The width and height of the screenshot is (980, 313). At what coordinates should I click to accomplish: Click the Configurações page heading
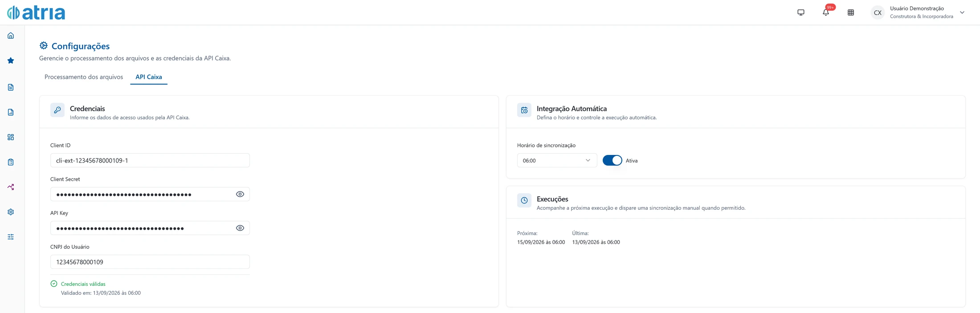pyautogui.click(x=81, y=46)
